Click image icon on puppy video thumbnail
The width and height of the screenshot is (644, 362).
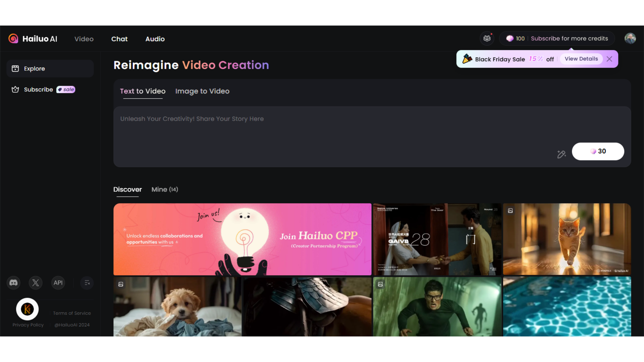pyautogui.click(x=121, y=284)
